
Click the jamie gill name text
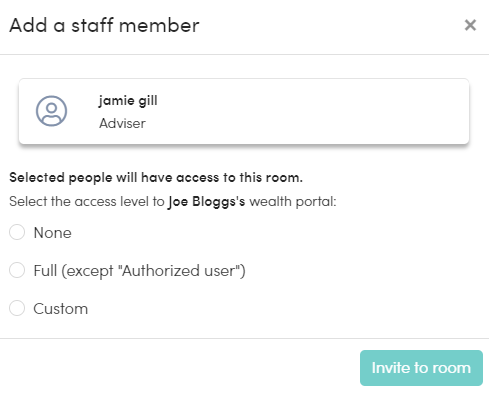128,101
